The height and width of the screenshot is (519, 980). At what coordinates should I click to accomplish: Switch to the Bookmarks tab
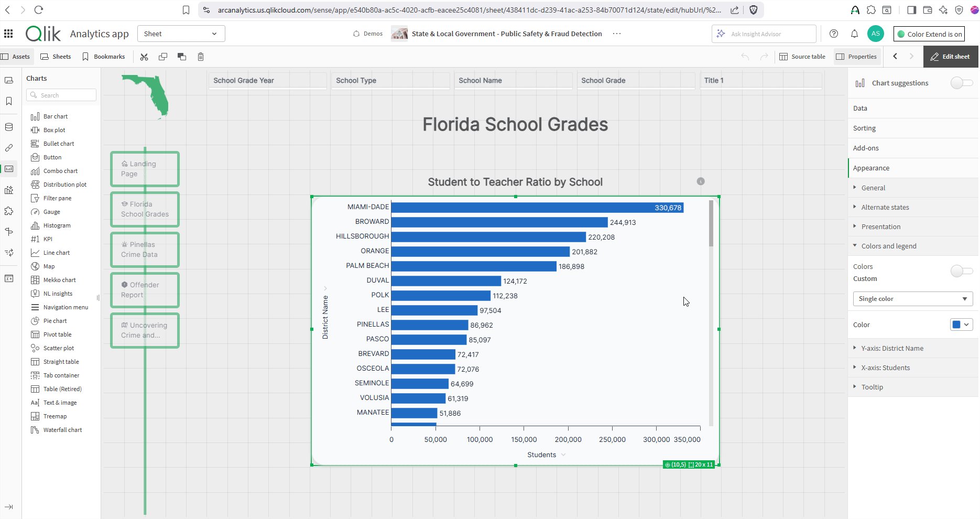tap(104, 56)
